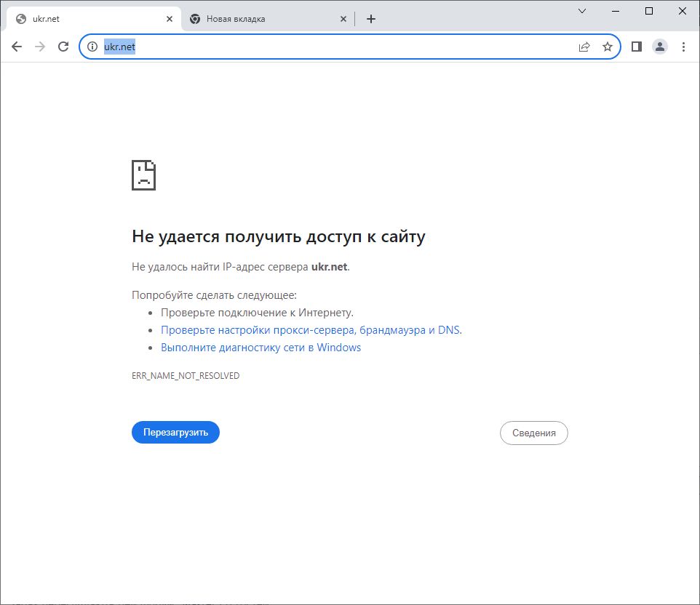Open proxy, firewall and DNS settings link
This screenshot has height=605, width=700.
(x=310, y=330)
